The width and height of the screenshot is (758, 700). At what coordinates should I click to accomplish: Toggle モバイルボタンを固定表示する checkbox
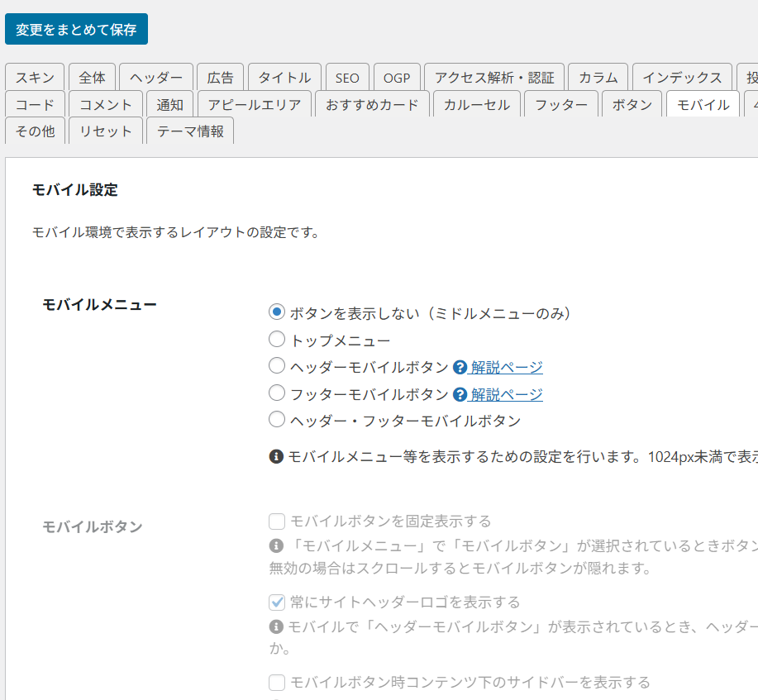277,521
